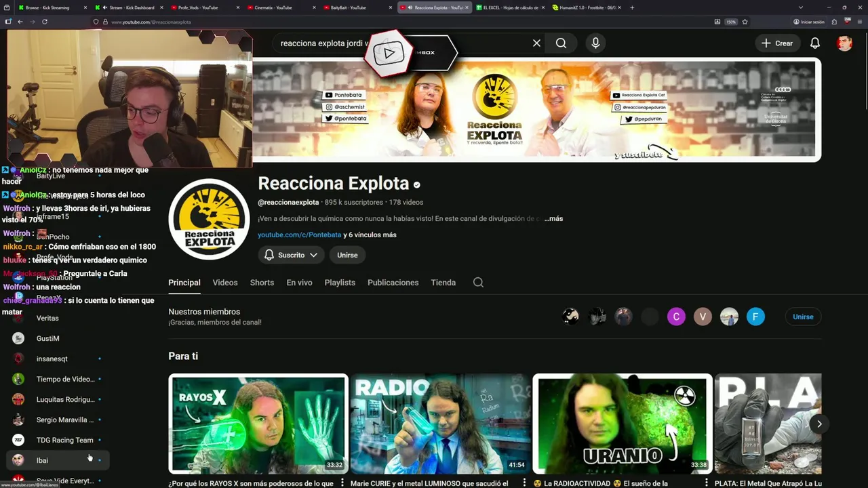Open the URANIO video thumbnail
This screenshot has height=488, width=868.
pyautogui.click(x=623, y=424)
